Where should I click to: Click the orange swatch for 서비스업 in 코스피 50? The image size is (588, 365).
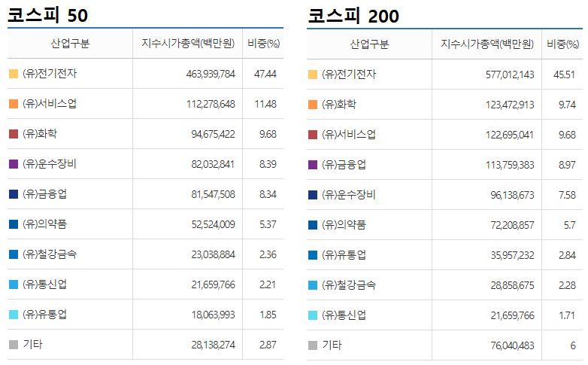click(14, 104)
